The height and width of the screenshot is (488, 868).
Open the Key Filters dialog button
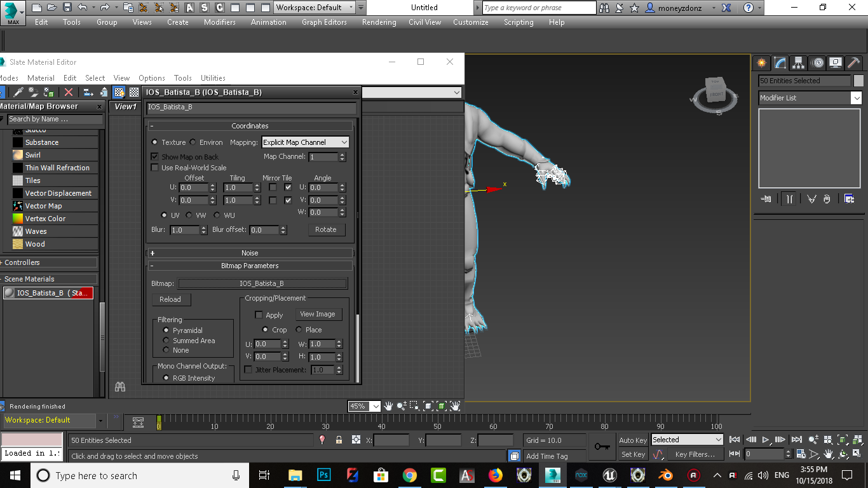click(695, 454)
